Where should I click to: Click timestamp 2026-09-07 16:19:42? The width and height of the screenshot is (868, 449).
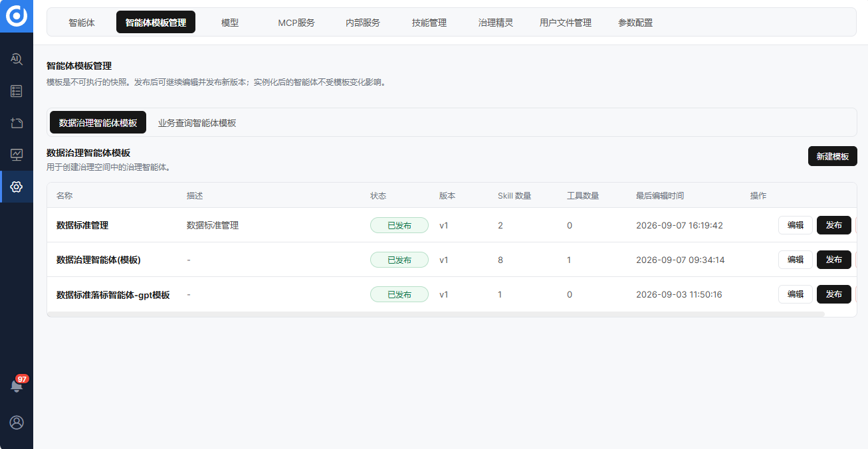click(679, 225)
